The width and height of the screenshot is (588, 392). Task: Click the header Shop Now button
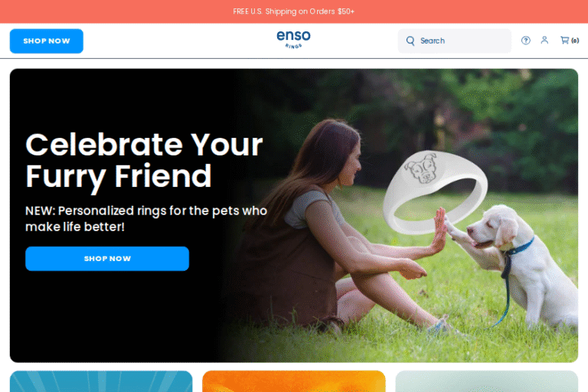point(47,41)
